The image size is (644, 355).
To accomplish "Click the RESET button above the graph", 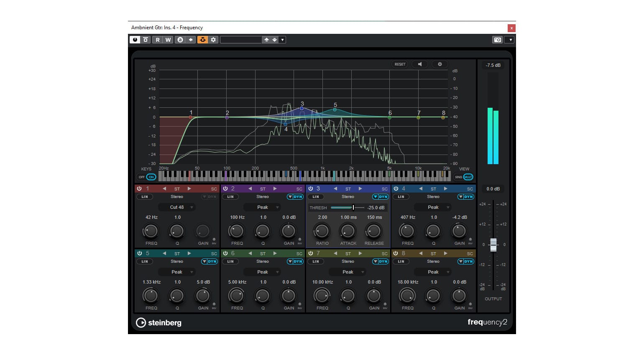I will tap(400, 64).
